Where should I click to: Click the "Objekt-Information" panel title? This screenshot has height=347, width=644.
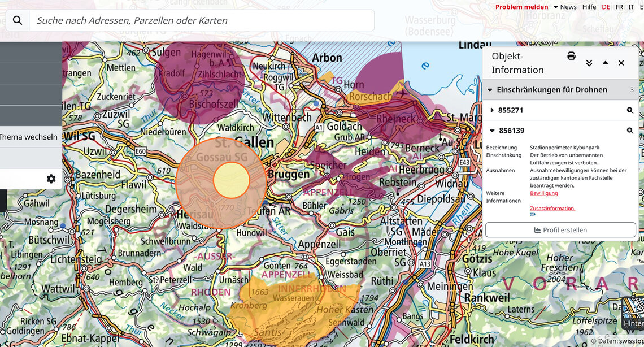517,63
